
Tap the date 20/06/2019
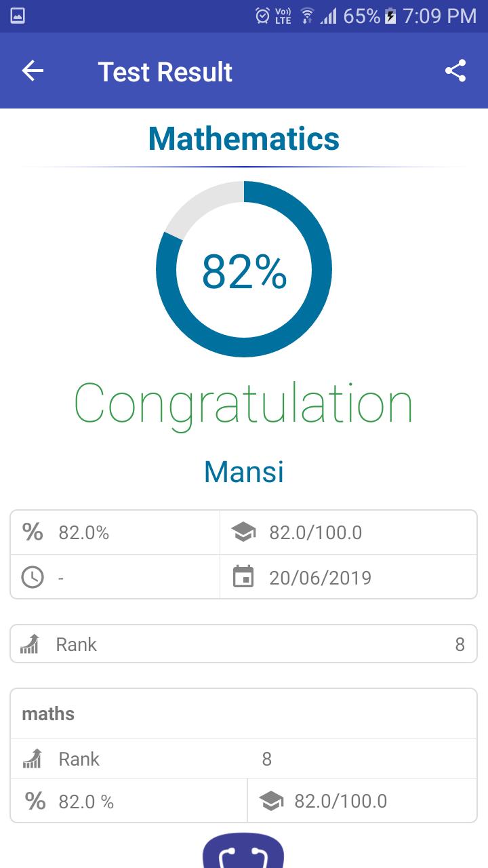(x=321, y=578)
